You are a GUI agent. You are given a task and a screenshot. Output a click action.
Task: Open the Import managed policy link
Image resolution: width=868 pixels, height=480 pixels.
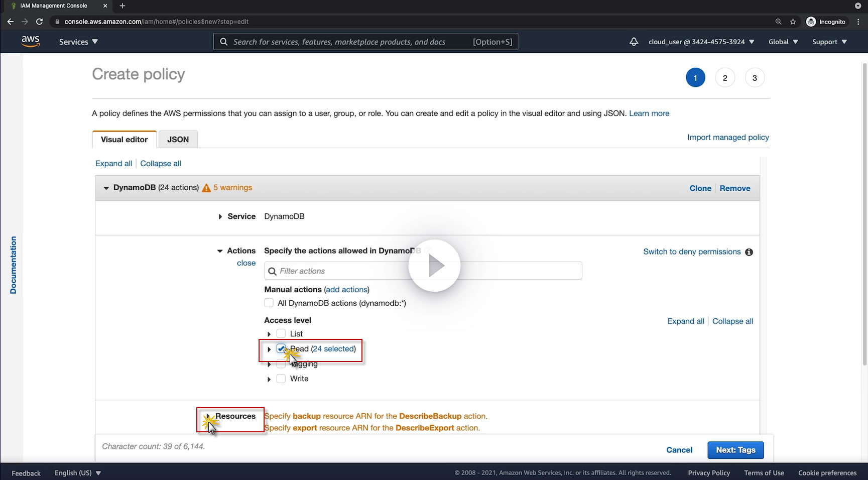pos(728,137)
